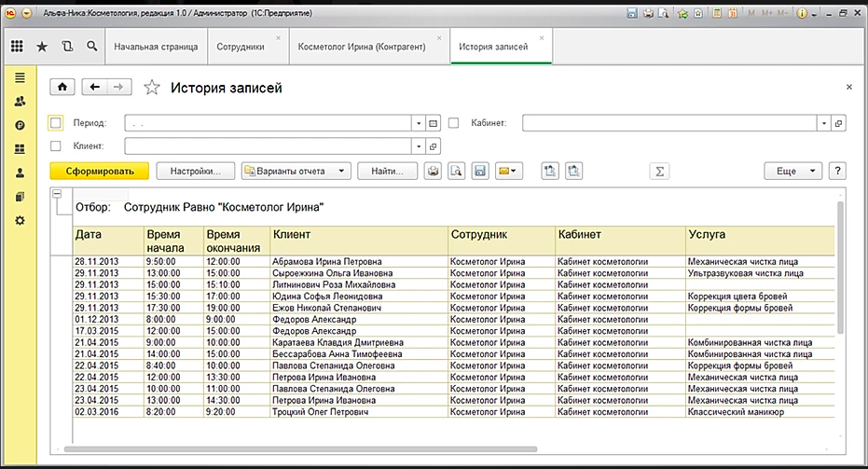The image size is (868, 469).
Task: Click the Настройки... button
Action: (x=195, y=171)
